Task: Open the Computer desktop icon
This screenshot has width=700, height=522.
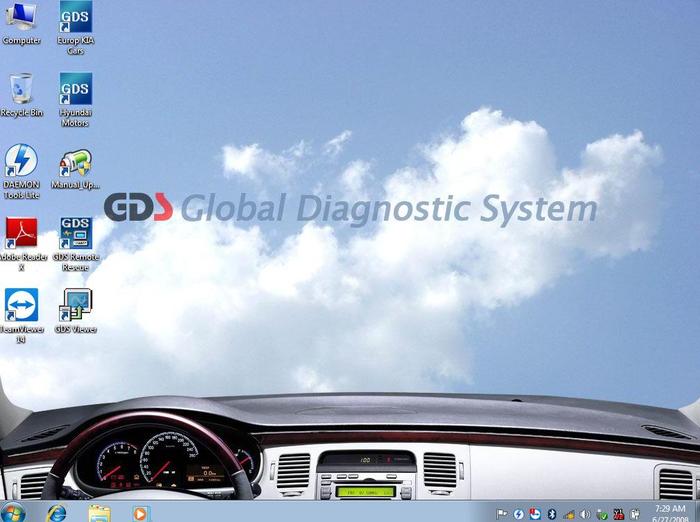Action: (21, 18)
